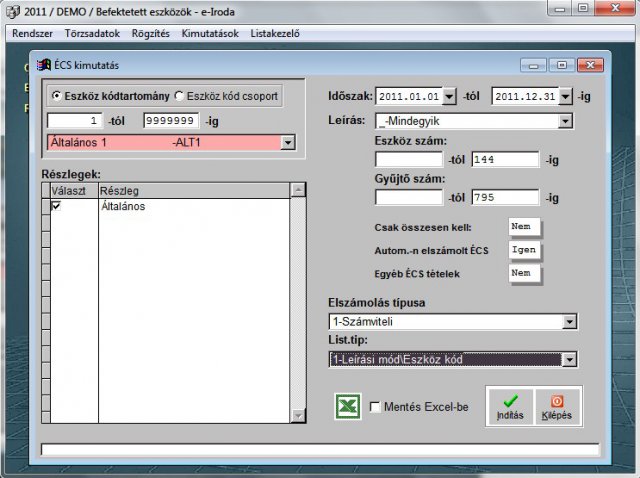
Task: Click the green Excel export icon
Action: (348, 407)
